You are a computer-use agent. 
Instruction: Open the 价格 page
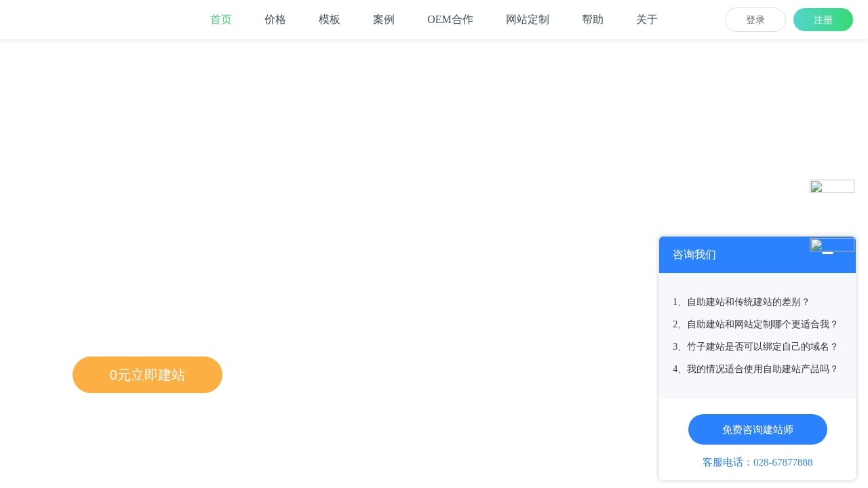(x=275, y=20)
